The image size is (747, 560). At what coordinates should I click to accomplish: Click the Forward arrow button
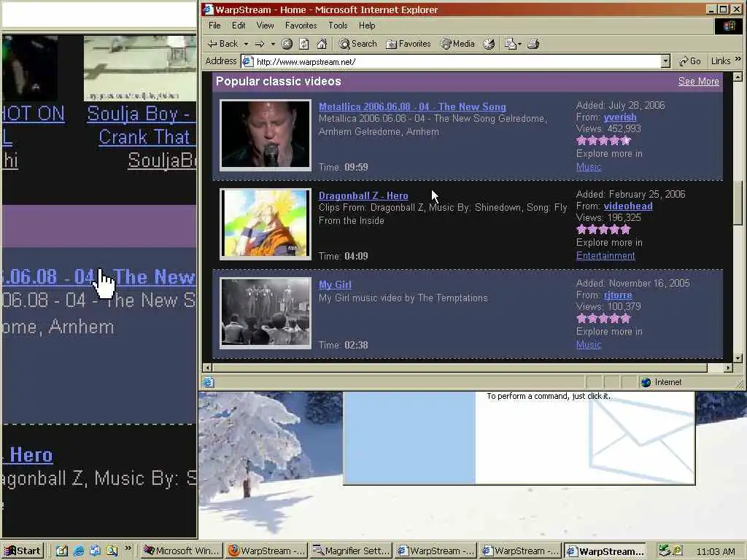(260, 44)
